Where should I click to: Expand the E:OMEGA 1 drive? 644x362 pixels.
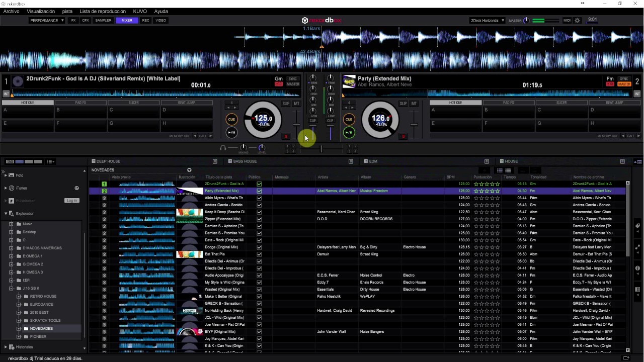[x=11, y=256]
